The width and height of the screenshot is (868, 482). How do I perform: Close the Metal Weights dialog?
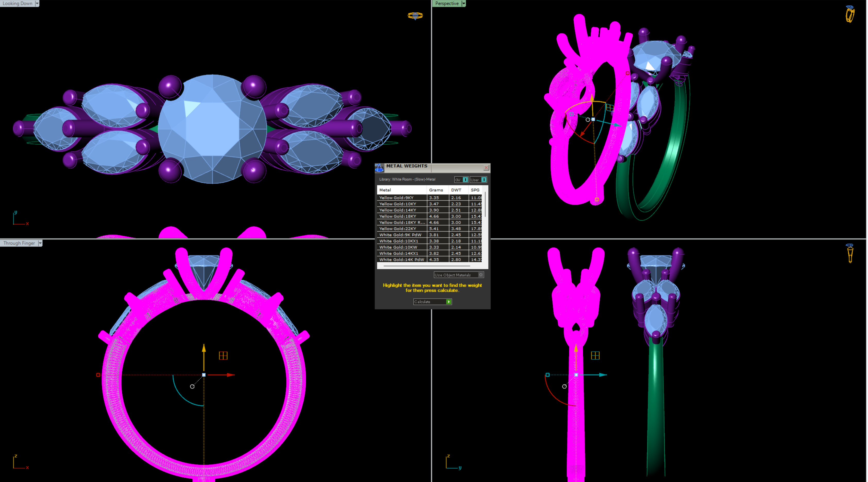pyautogui.click(x=486, y=168)
